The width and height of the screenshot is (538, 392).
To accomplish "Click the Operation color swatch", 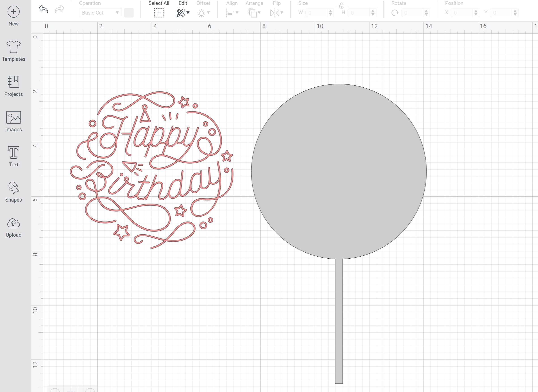I will click(129, 13).
